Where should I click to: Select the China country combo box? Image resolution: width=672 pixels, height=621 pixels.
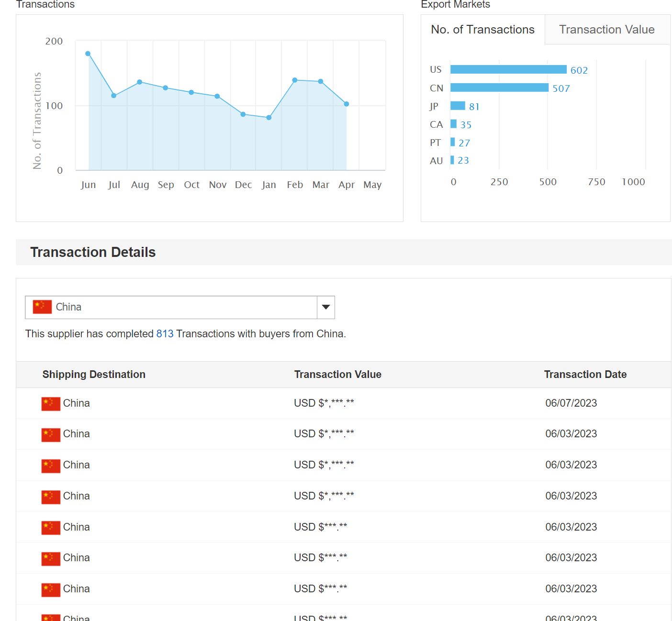[179, 307]
